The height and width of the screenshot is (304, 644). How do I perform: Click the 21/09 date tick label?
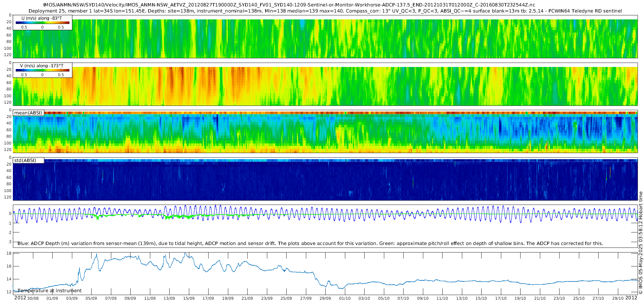(x=247, y=298)
